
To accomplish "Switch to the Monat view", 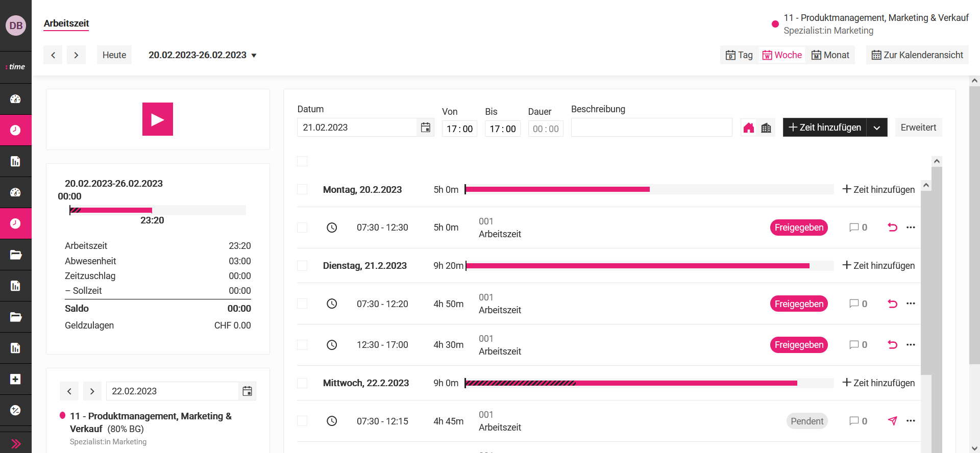I will click(x=830, y=55).
